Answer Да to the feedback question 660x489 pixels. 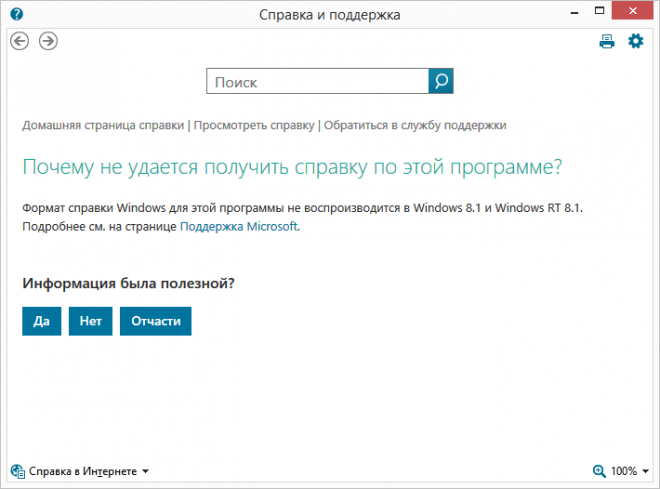pyautogui.click(x=42, y=321)
